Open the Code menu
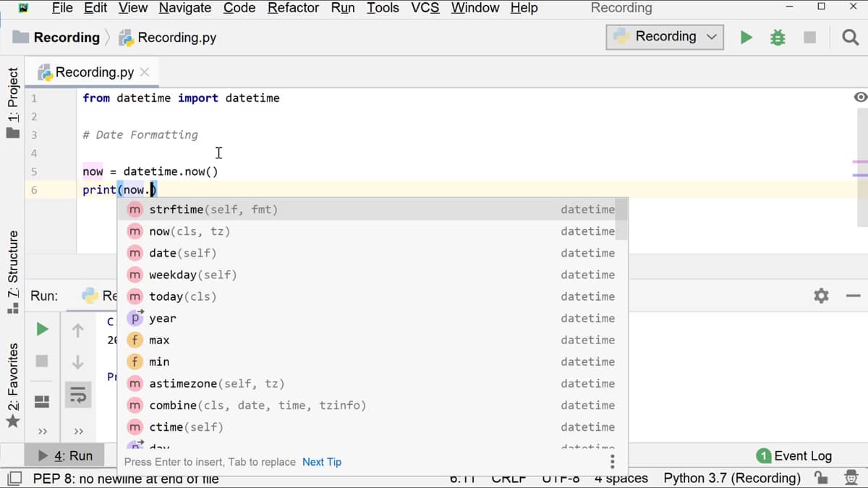This screenshot has height=488, width=868. click(x=239, y=8)
